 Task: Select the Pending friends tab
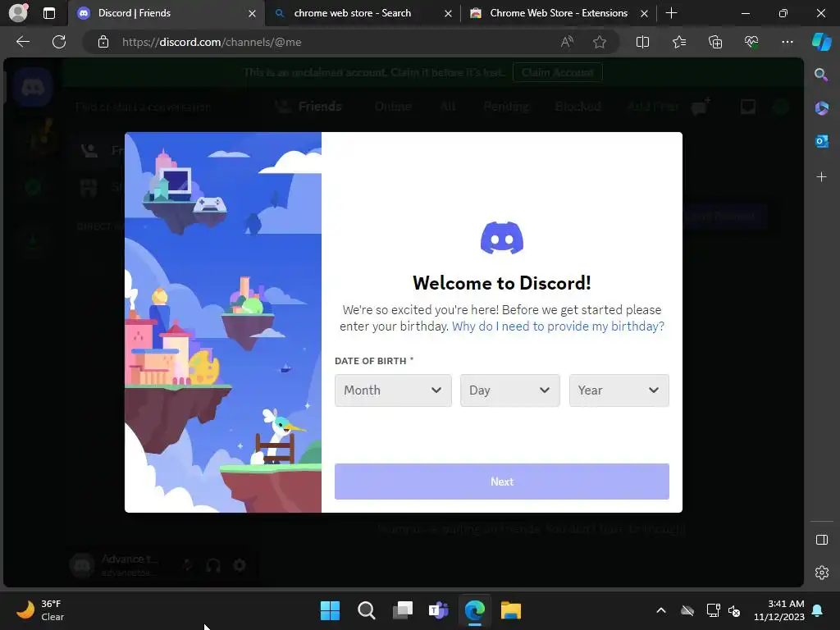pyautogui.click(x=505, y=107)
